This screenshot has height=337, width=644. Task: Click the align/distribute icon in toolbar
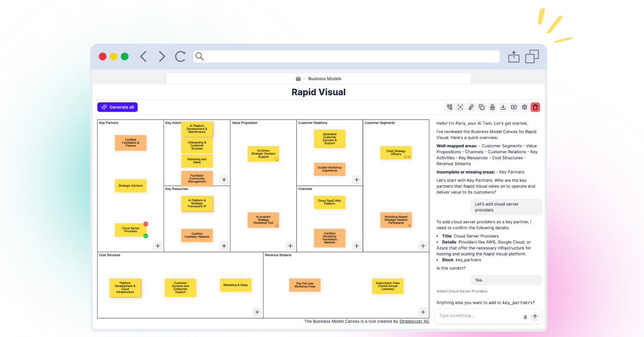tap(492, 107)
